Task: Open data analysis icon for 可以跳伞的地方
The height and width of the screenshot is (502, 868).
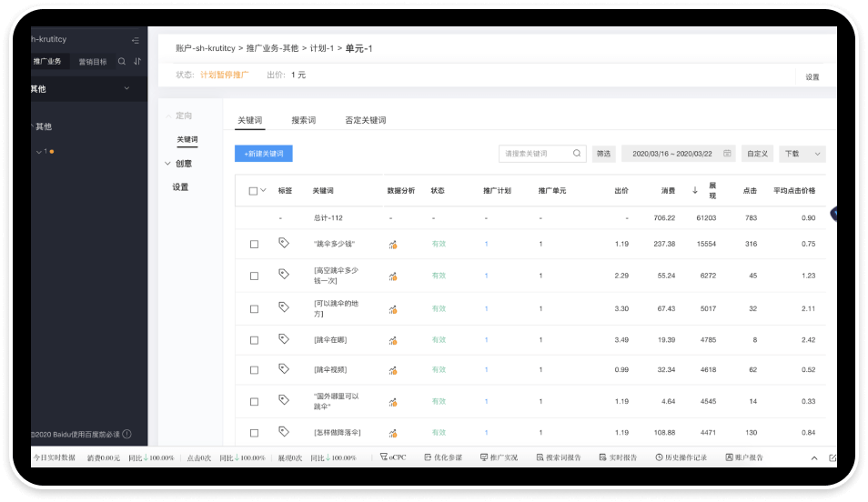Action: tap(392, 309)
